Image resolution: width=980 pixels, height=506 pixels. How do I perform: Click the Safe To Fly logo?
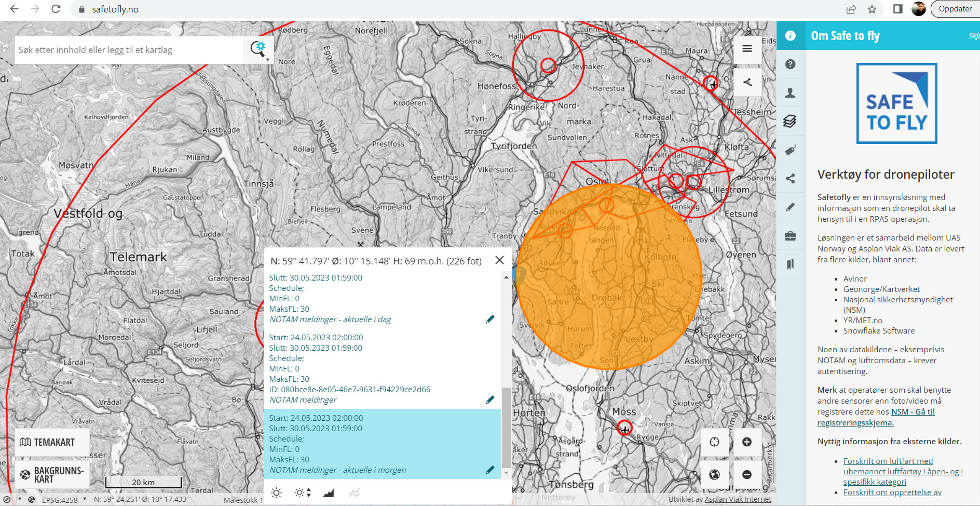point(896,103)
